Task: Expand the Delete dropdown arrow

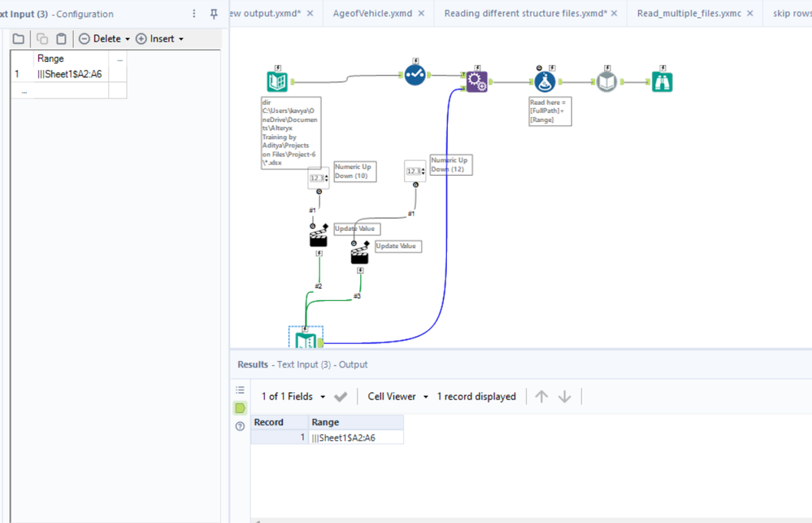Action: pos(128,38)
